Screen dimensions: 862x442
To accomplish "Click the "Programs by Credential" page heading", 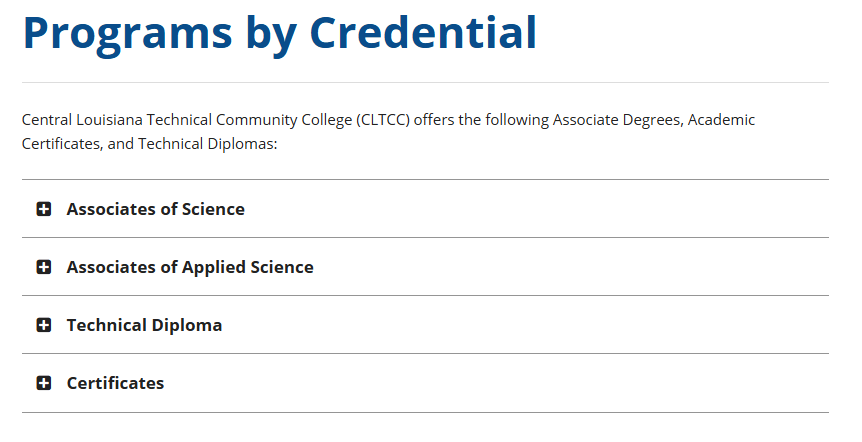I will coord(279,32).
